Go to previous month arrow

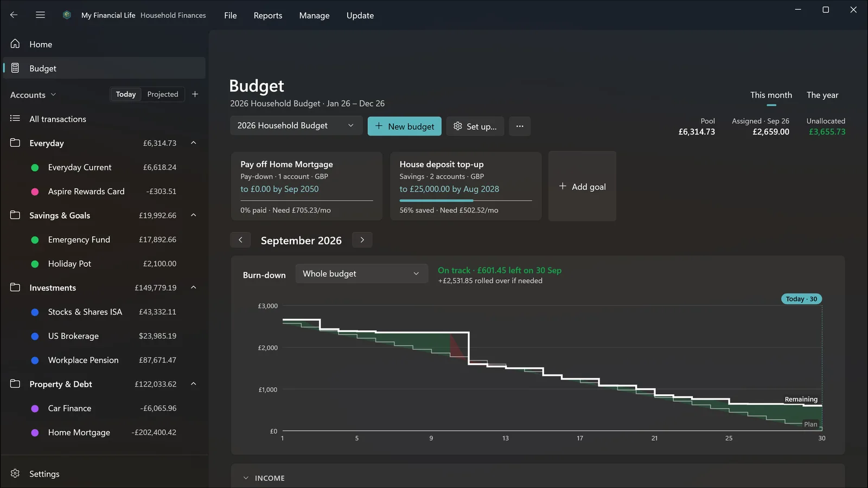tap(240, 240)
